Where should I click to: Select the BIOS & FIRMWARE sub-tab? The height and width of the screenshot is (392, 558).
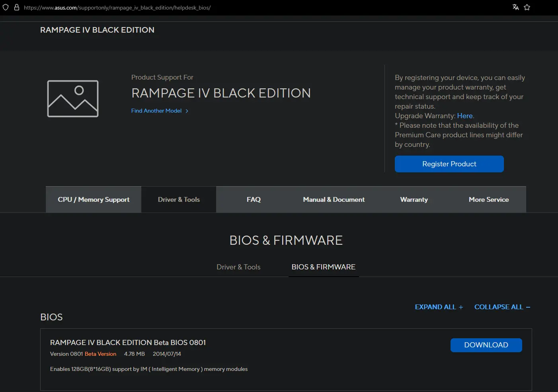pos(324,267)
